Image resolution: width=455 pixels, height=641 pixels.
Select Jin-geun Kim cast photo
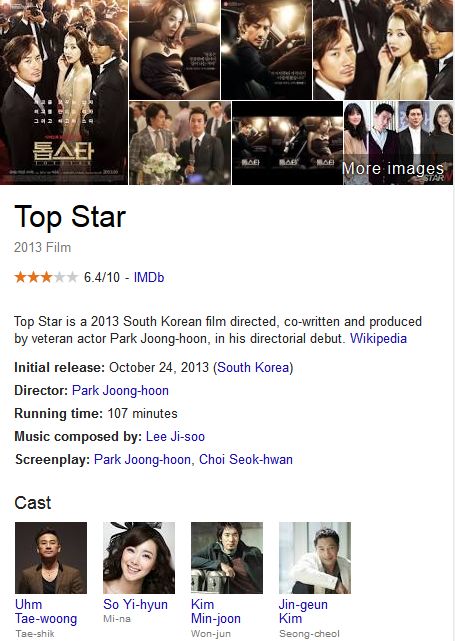(x=315, y=558)
